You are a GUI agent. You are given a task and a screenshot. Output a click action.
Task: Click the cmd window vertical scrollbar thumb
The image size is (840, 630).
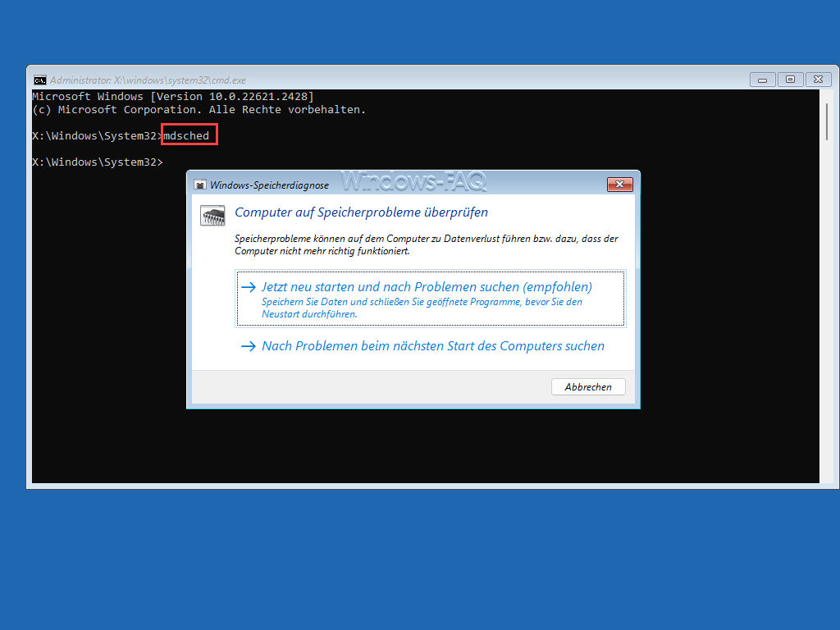tap(827, 121)
